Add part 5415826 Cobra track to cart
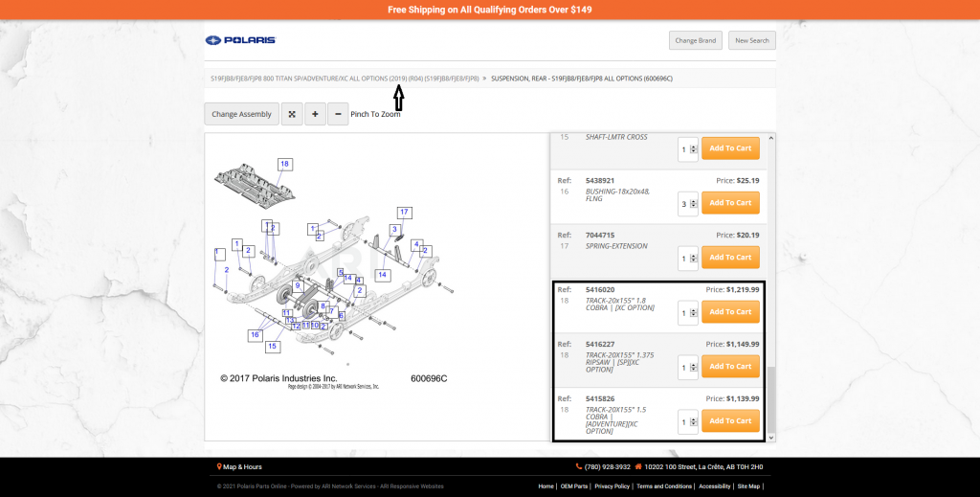Image resolution: width=980 pixels, height=497 pixels. (x=730, y=421)
